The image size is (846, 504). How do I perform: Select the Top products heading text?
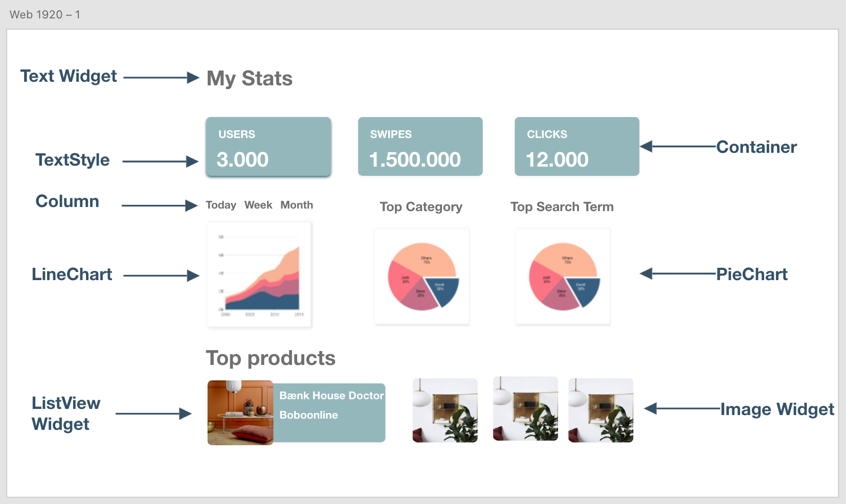pos(271,358)
